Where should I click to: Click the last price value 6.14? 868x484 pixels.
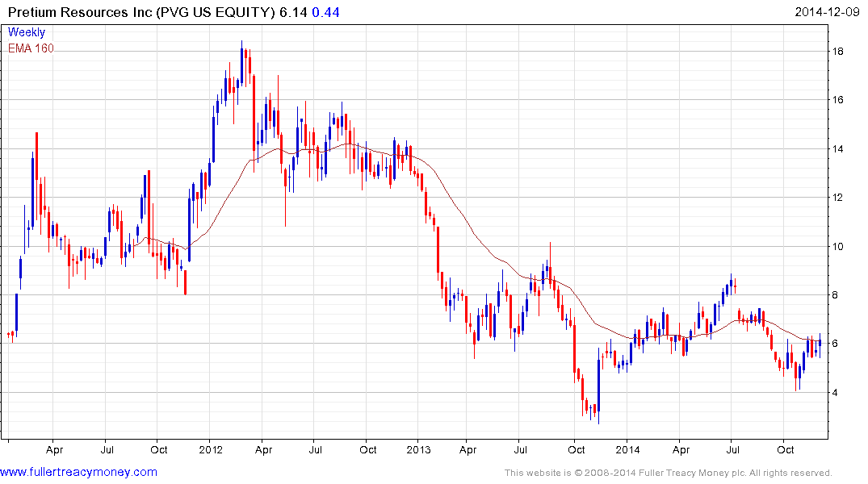pyautogui.click(x=293, y=12)
